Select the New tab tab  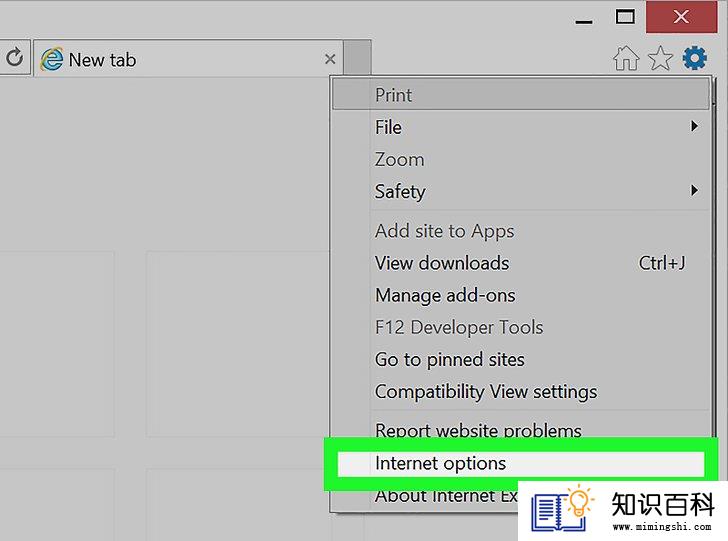point(188,59)
